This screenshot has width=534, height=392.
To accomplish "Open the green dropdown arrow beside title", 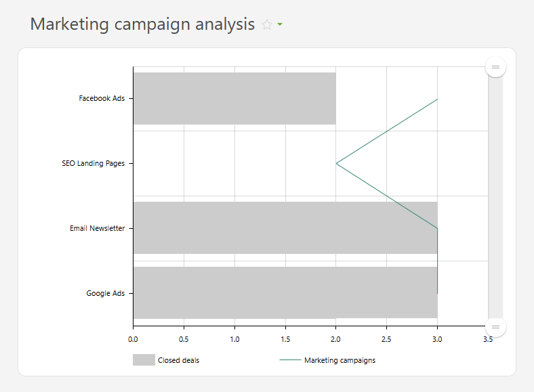I will click(x=280, y=24).
